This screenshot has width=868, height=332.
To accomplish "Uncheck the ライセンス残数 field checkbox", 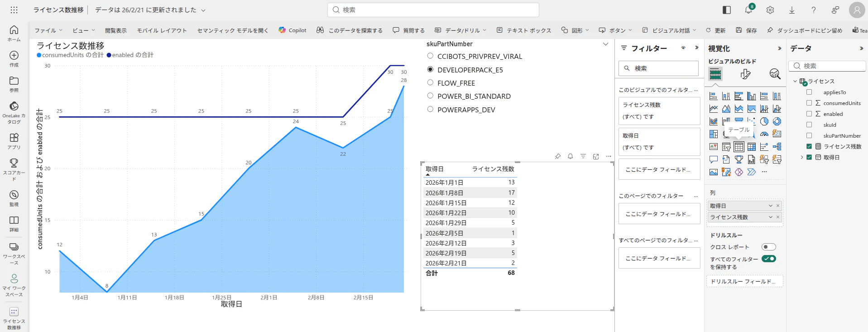I will [x=809, y=146].
